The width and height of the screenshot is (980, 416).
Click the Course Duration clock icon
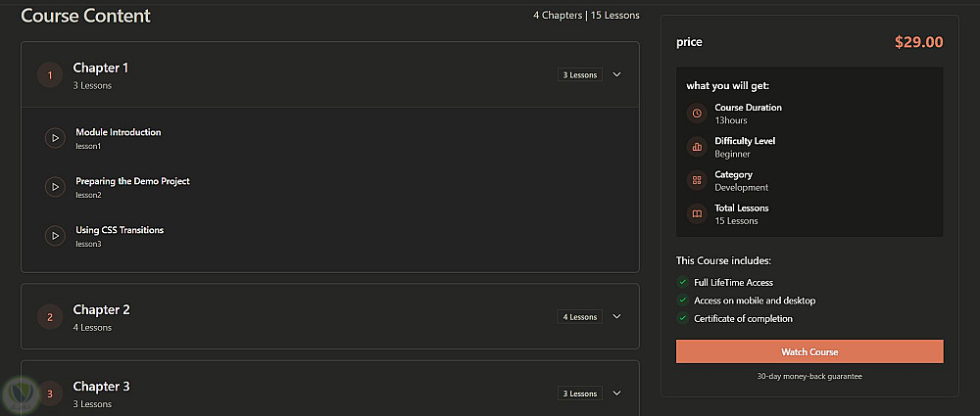[x=697, y=114]
